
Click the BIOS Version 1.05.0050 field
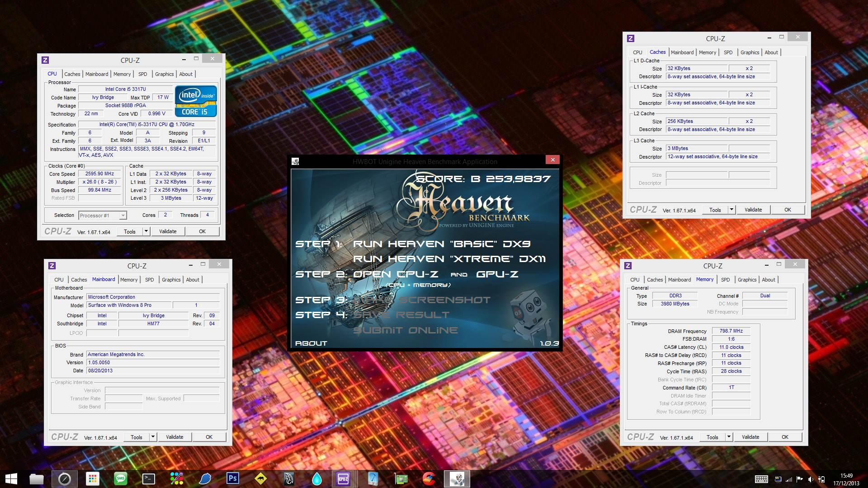click(153, 363)
